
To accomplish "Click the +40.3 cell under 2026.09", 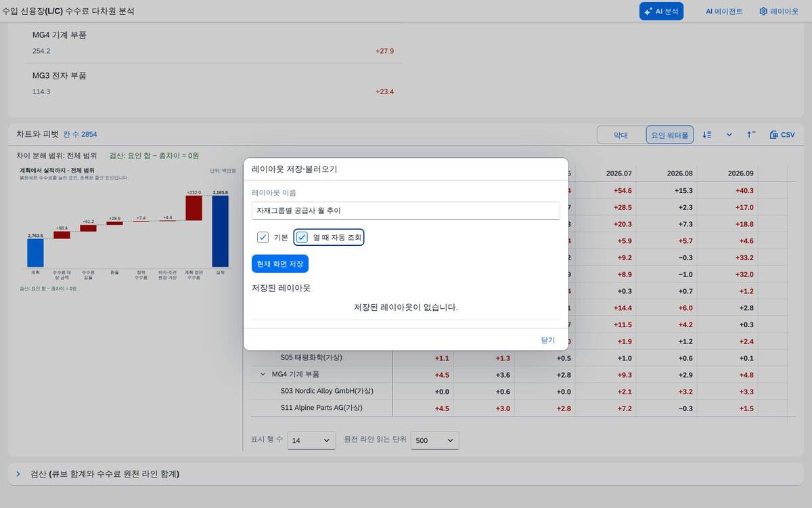I will (x=744, y=191).
